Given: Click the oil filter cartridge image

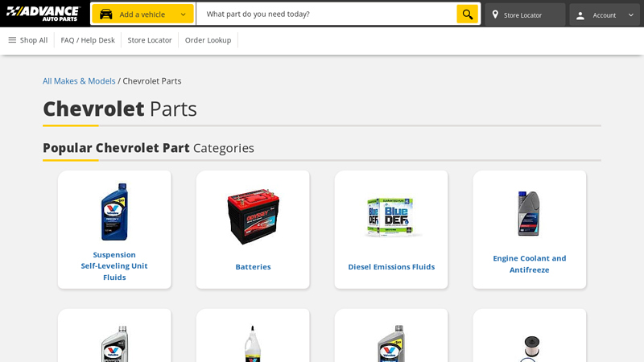Looking at the screenshot, I should pyautogui.click(x=531, y=348).
